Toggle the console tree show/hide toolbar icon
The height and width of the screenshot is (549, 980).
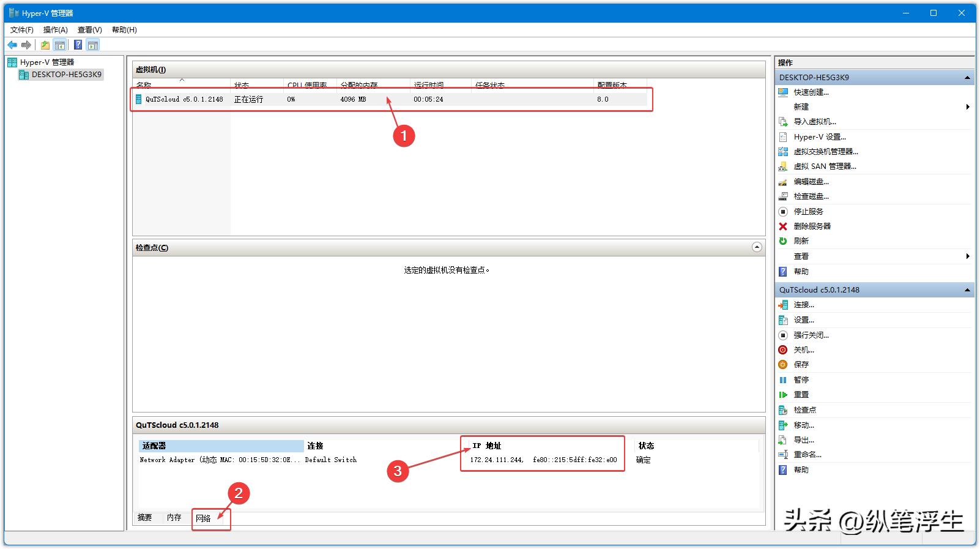click(60, 45)
